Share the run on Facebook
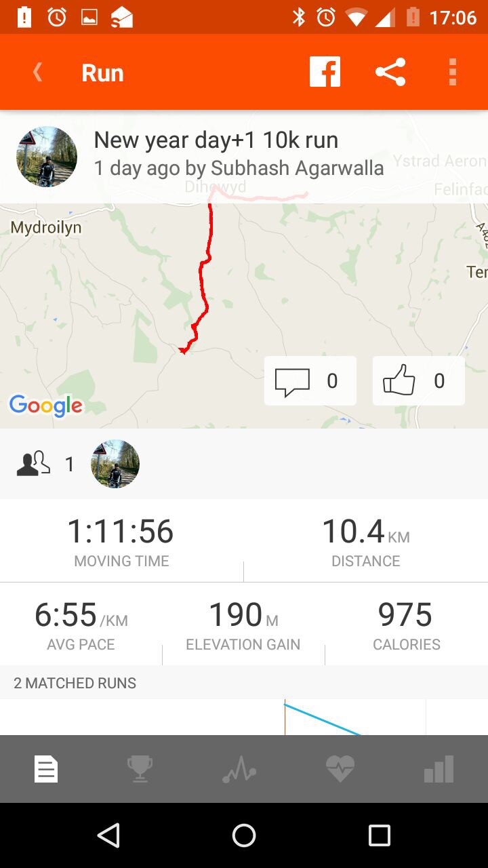Viewport: 488px width, 868px height. 325,72
